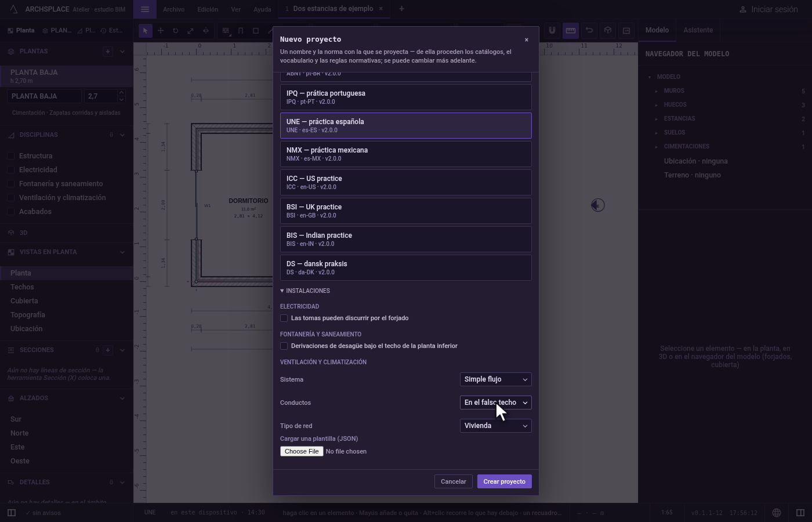812x522 pixels.
Task: Select 'NMX — práctica mexicana' standard
Action: (406, 154)
